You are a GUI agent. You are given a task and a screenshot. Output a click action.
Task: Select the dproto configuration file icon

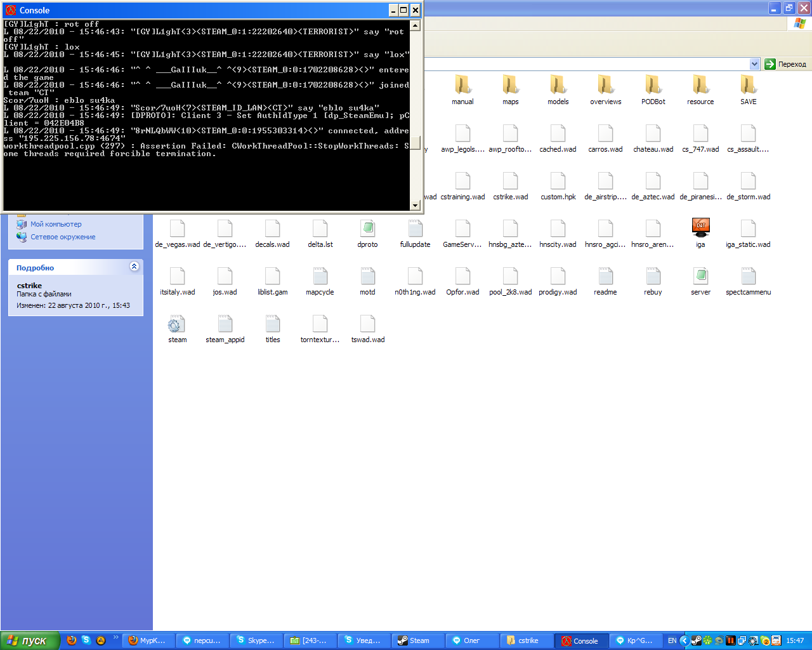[367, 228]
